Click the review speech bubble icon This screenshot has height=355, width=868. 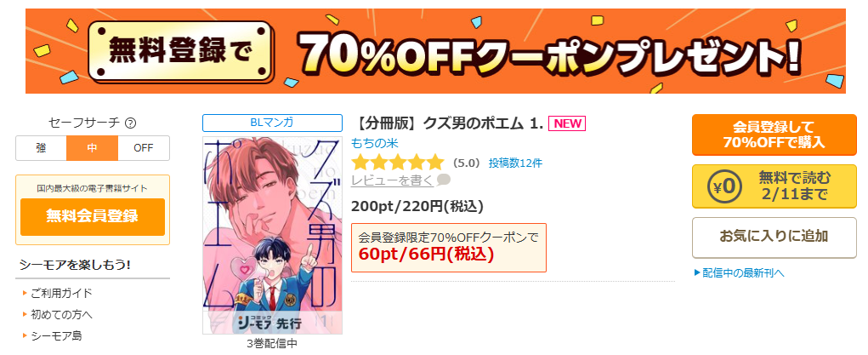pos(444,180)
